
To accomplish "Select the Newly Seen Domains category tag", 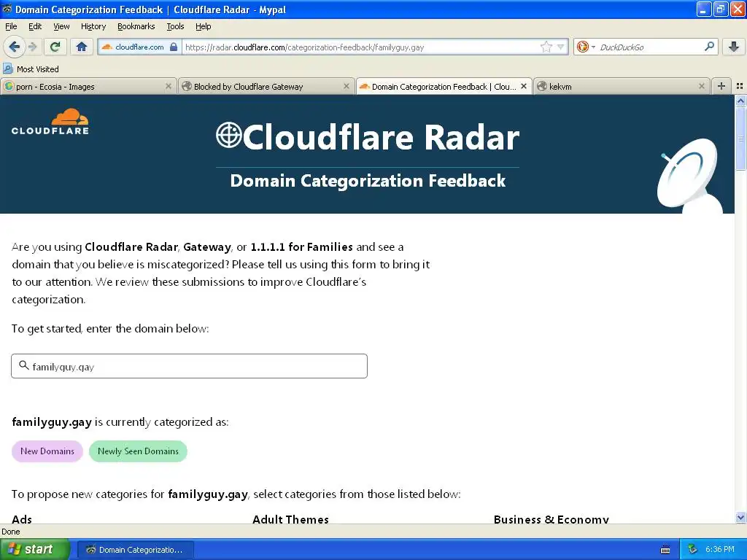I will tap(138, 451).
